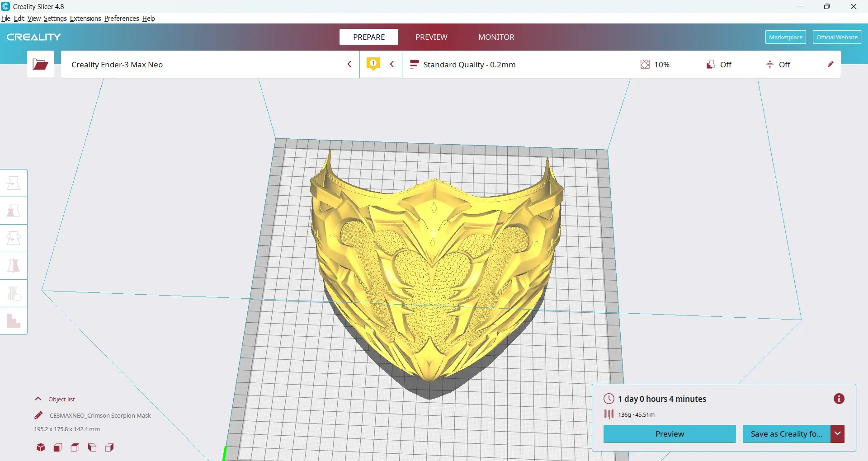Click the 10% infill value
This screenshot has width=868, height=461.
click(x=662, y=65)
